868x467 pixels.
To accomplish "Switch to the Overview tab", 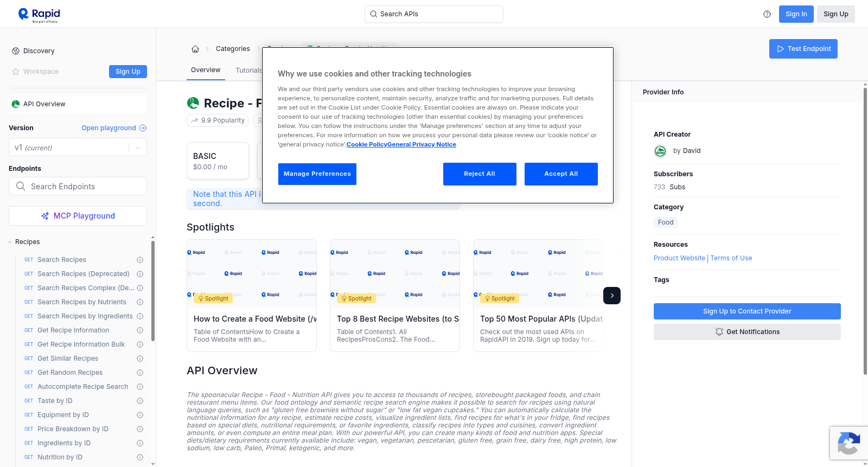I will pyautogui.click(x=206, y=70).
